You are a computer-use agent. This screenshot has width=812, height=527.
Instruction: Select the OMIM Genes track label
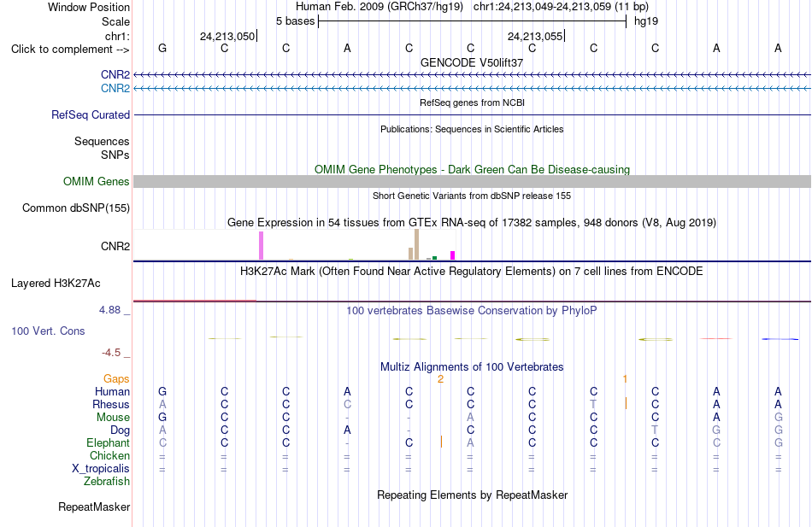(97, 181)
